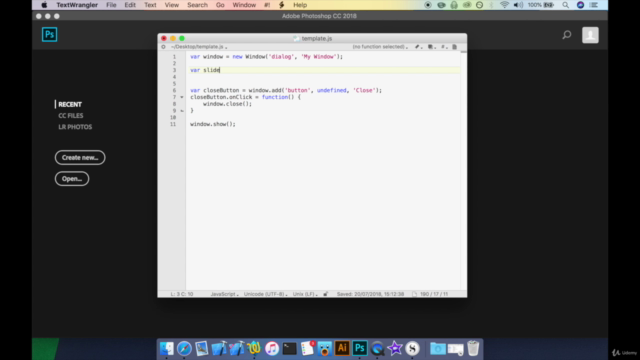Open the View menu

171,5
